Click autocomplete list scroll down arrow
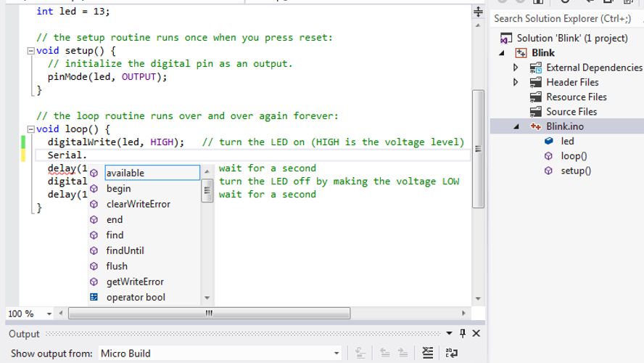The height and width of the screenshot is (363, 644). pos(207,298)
